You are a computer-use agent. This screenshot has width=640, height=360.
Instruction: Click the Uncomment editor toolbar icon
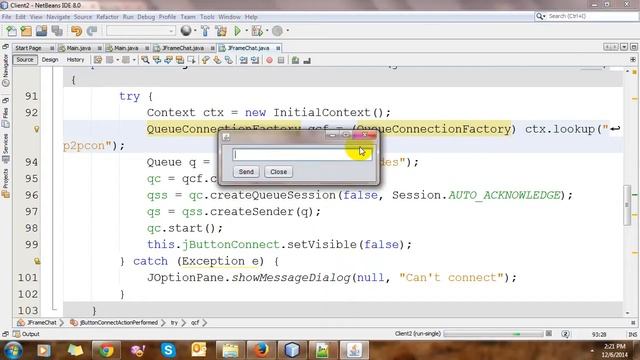click(x=307, y=60)
